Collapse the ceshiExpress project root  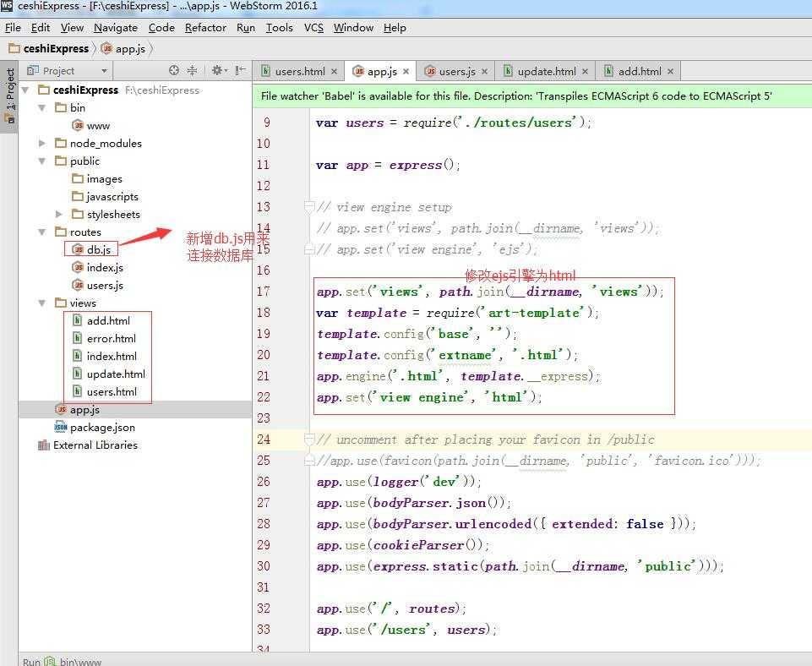[x=25, y=90]
